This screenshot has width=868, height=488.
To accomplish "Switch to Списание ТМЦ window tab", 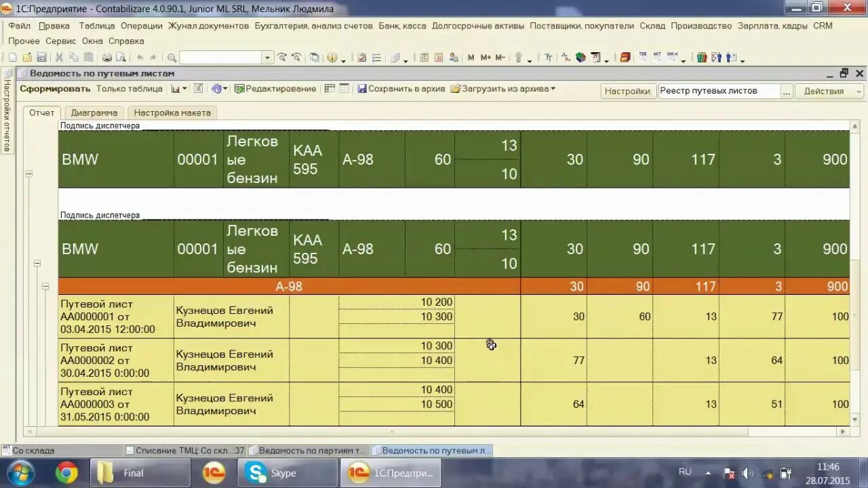I will (x=186, y=450).
